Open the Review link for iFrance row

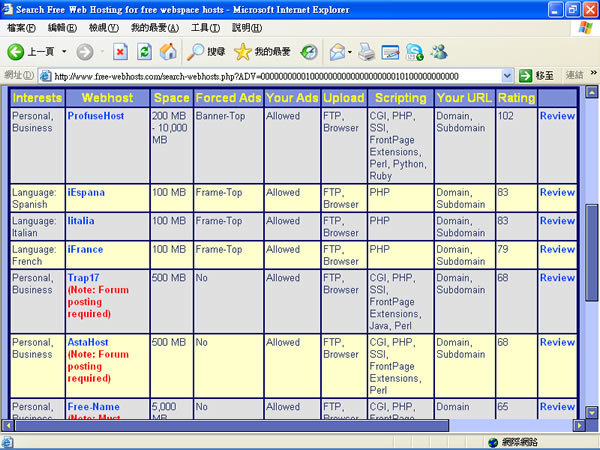tap(557, 249)
